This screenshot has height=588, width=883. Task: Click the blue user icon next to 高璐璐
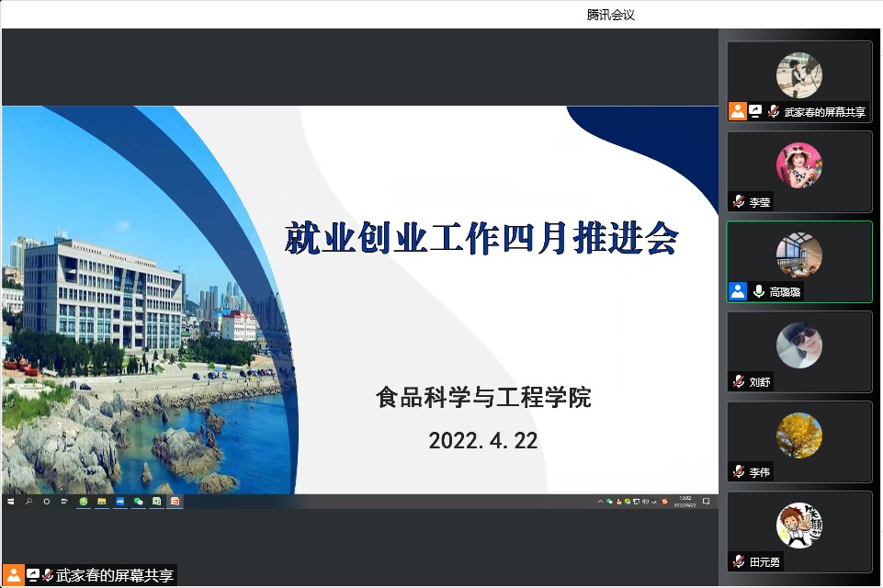coord(737,291)
